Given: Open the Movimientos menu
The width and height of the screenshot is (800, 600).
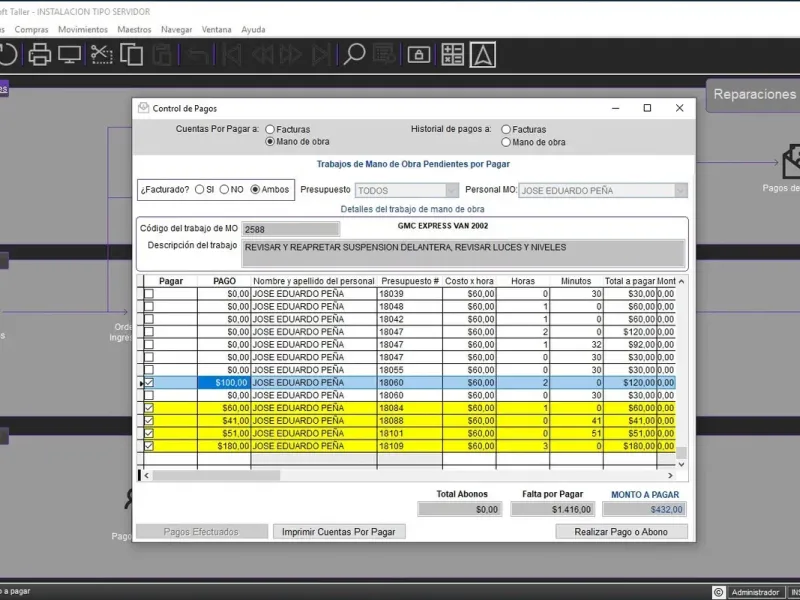Looking at the screenshot, I should tap(83, 30).
